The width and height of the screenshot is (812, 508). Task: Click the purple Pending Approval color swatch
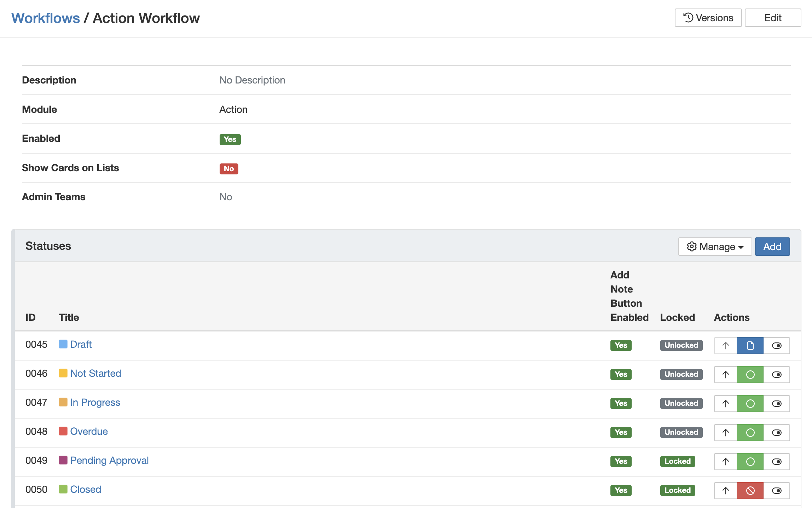click(x=63, y=460)
